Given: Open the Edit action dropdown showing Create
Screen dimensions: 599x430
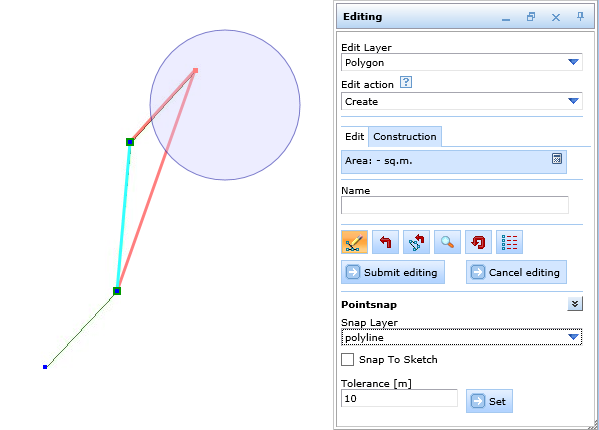Looking at the screenshot, I should (x=461, y=101).
